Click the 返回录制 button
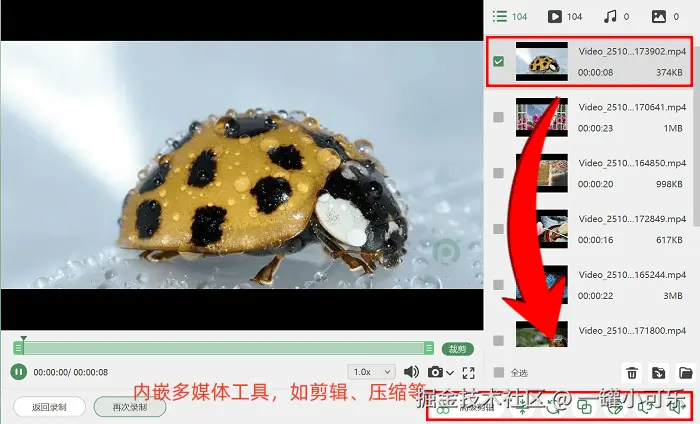 click(x=50, y=407)
